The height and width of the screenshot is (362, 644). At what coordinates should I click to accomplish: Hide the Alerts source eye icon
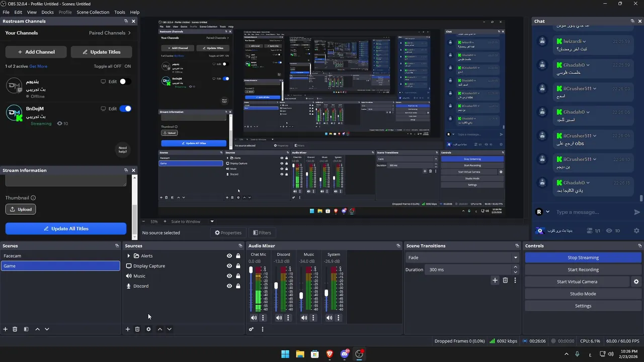point(229,256)
